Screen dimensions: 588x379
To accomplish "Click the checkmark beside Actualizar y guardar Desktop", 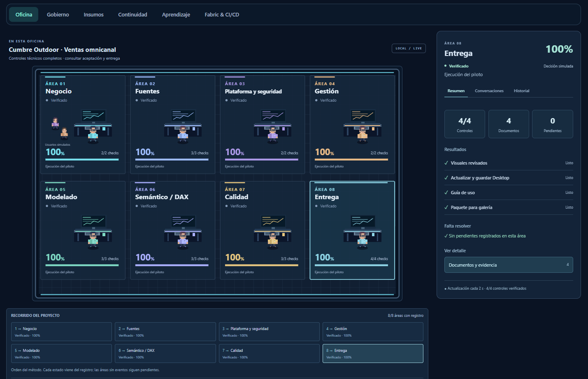I will point(446,178).
